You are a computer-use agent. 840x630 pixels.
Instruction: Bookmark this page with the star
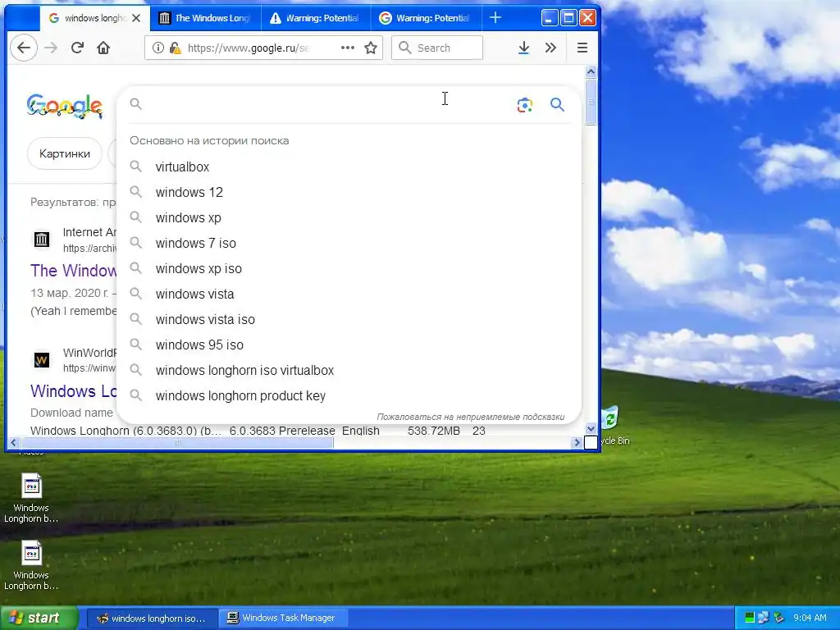[x=371, y=48]
